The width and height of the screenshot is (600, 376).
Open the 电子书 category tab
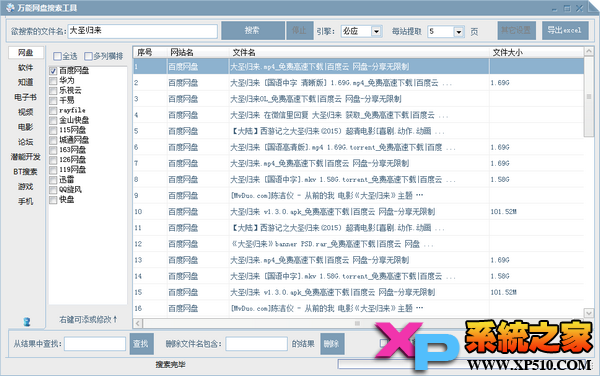pyautogui.click(x=25, y=97)
